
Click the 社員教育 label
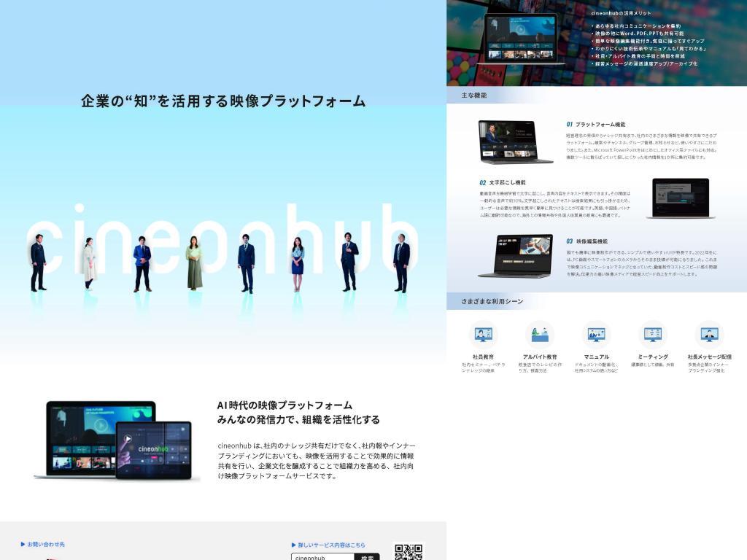point(483,357)
